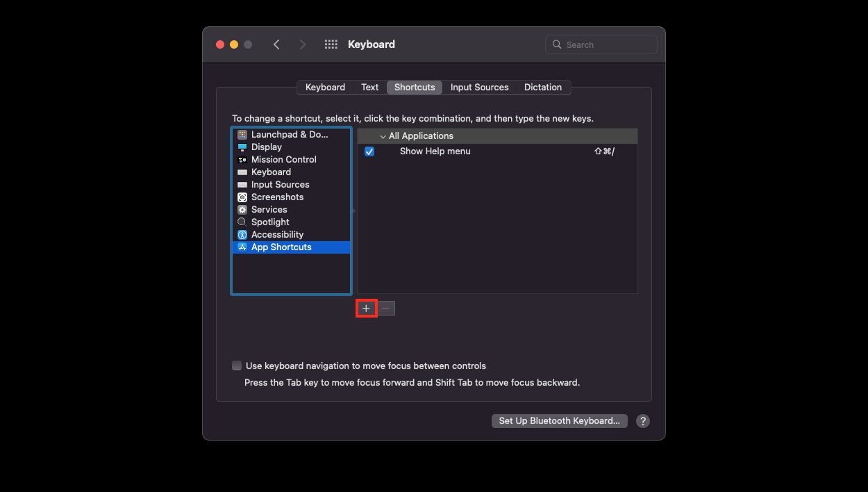Click the help question mark button

tap(643, 421)
